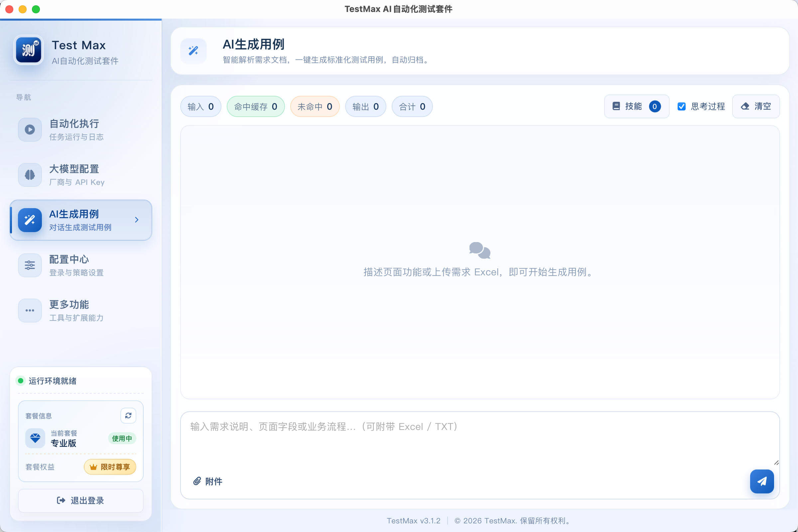Click the brain icon for 大模型配置
Screen dimensions: 798x532
(30, 175)
